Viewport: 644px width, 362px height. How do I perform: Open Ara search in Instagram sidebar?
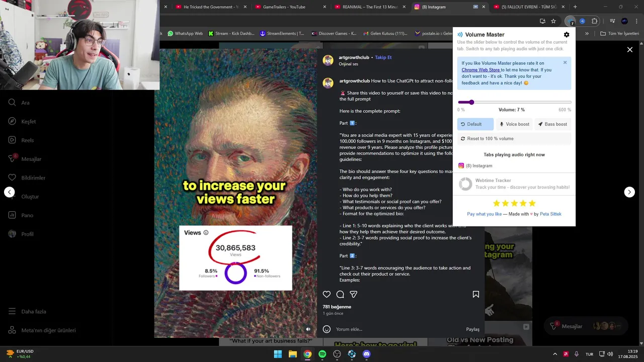19,103
